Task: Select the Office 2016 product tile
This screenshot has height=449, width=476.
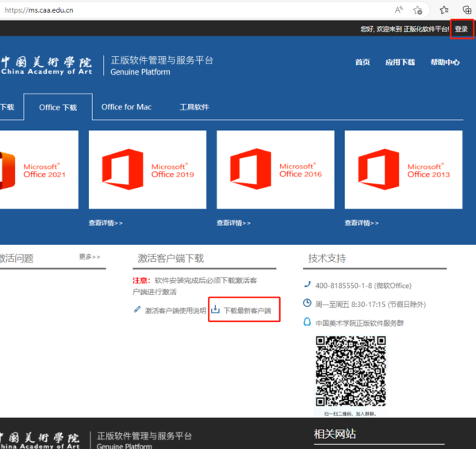Action: pyautogui.click(x=275, y=170)
